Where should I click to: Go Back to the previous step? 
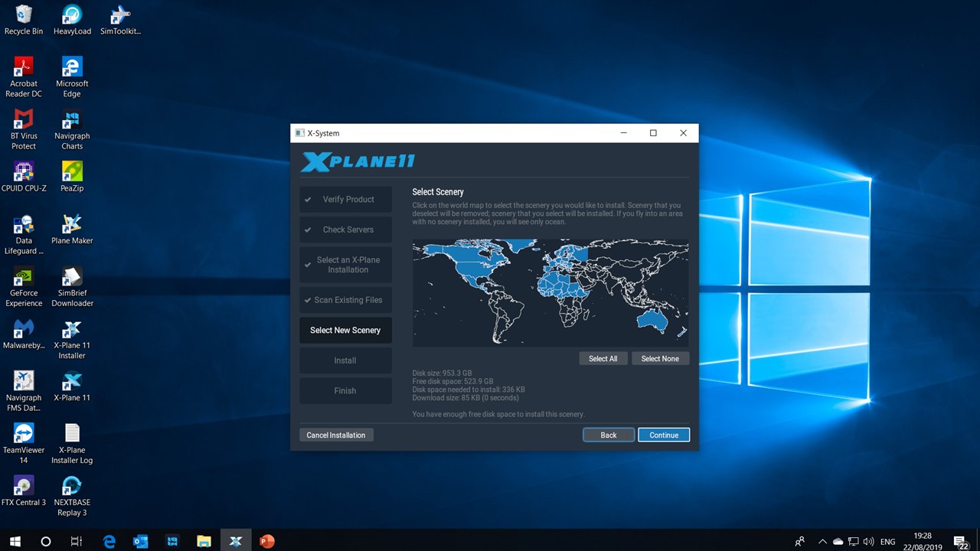[x=609, y=435]
